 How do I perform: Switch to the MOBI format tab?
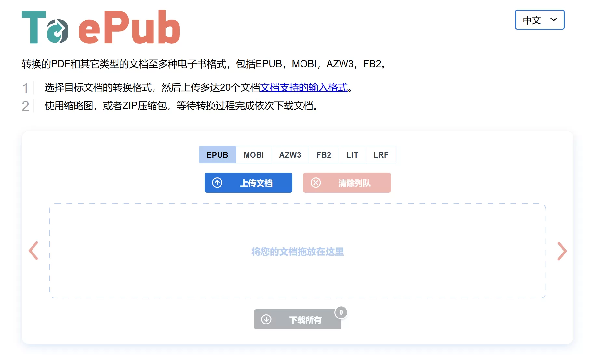[254, 155]
